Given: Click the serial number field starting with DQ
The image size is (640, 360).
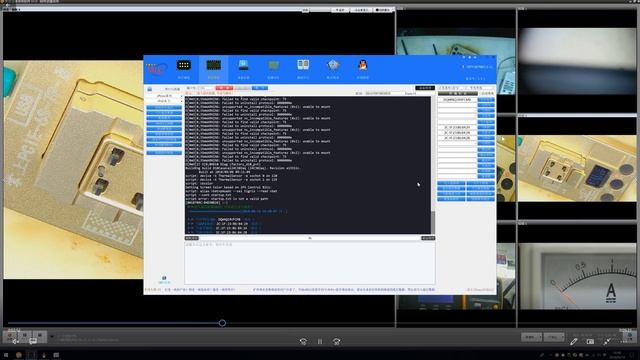Looking at the screenshot, I should click(x=457, y=100).
